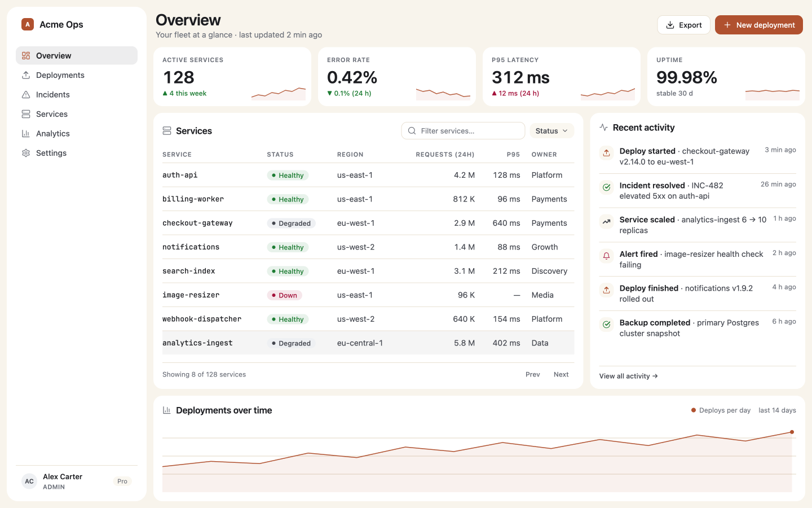Viewport: 812px width, 508px height.
Task: Click the Deploy started activity icon
Action: 607,153
